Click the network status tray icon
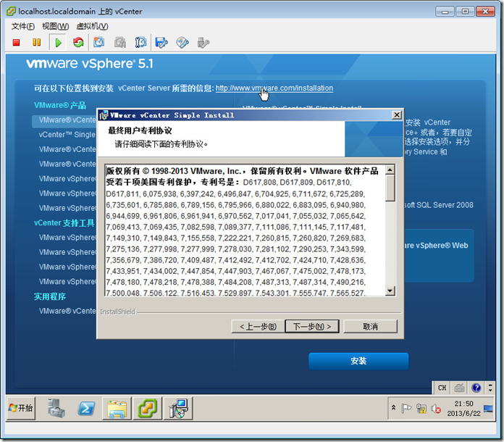The image size is (504, 442). 421,409
